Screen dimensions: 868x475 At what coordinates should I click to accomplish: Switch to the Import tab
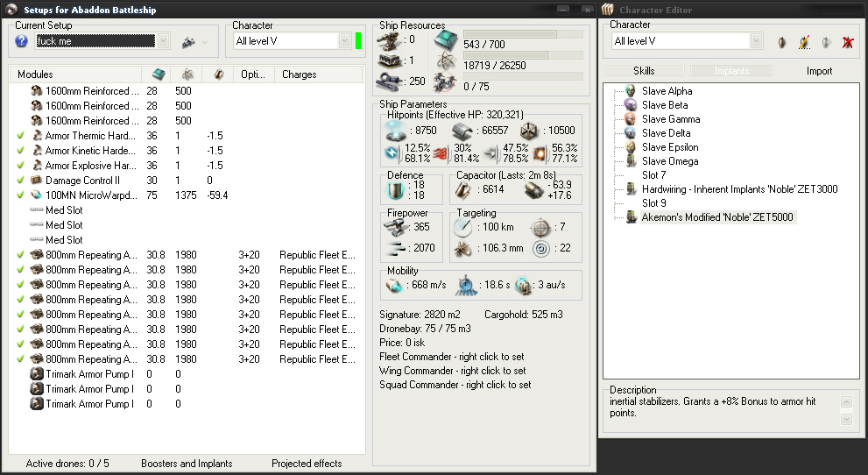(x=819, y=71)
